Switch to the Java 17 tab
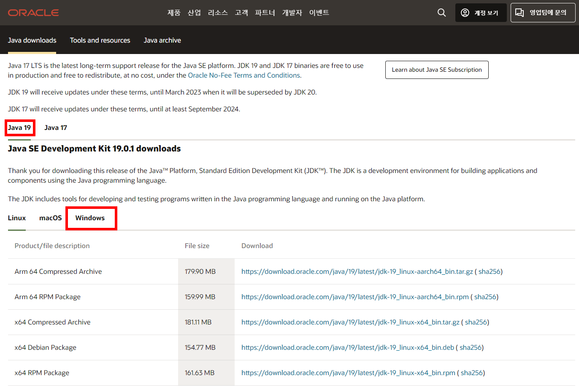The width and height of the screenshot is (579, 392). (x=56, y=128)
